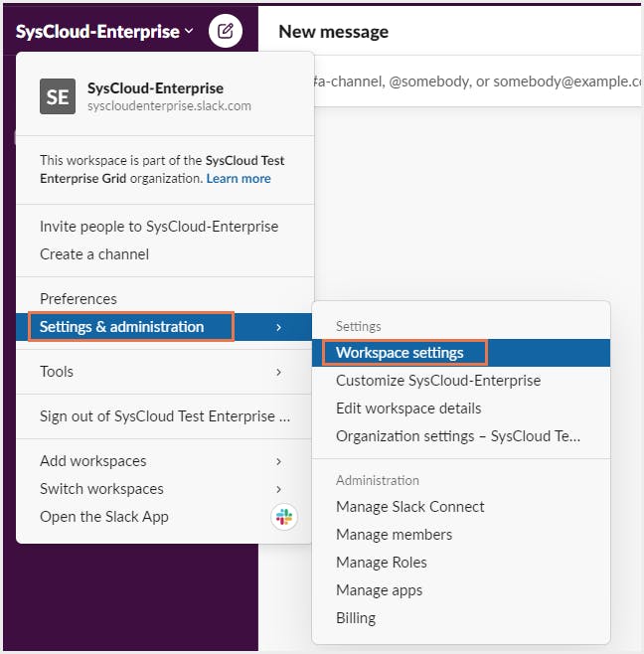Open Manage members

[394, 535]
